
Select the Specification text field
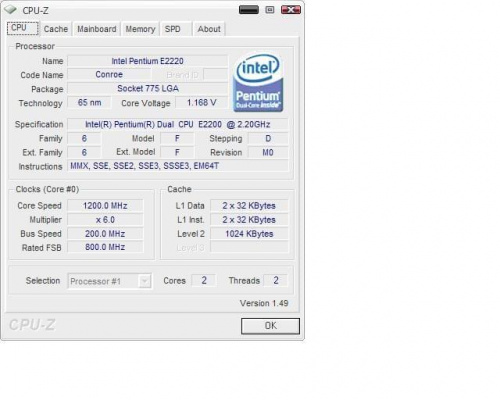[x=178, y=124]
